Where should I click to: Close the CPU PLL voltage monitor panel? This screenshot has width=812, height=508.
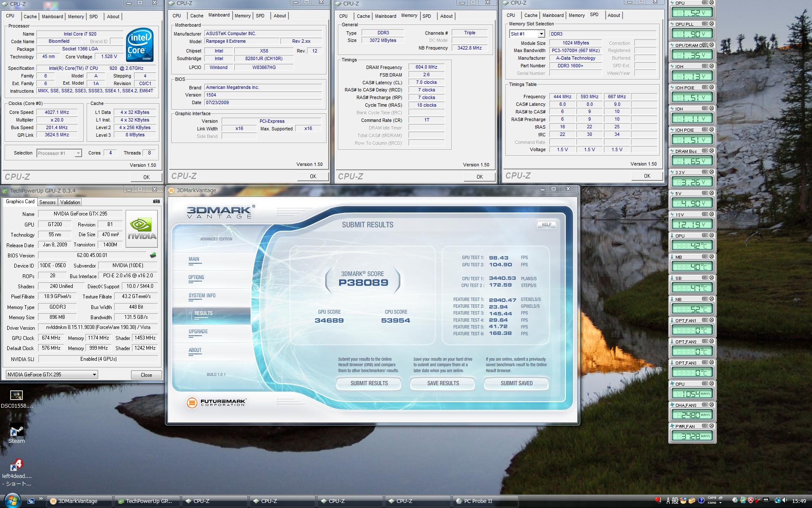click(x=711, y=24)
